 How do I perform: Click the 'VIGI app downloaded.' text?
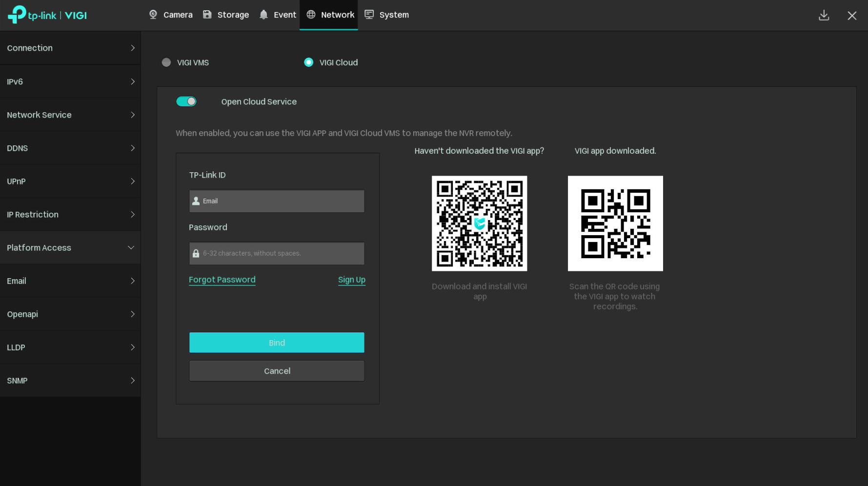pos(615,151)
